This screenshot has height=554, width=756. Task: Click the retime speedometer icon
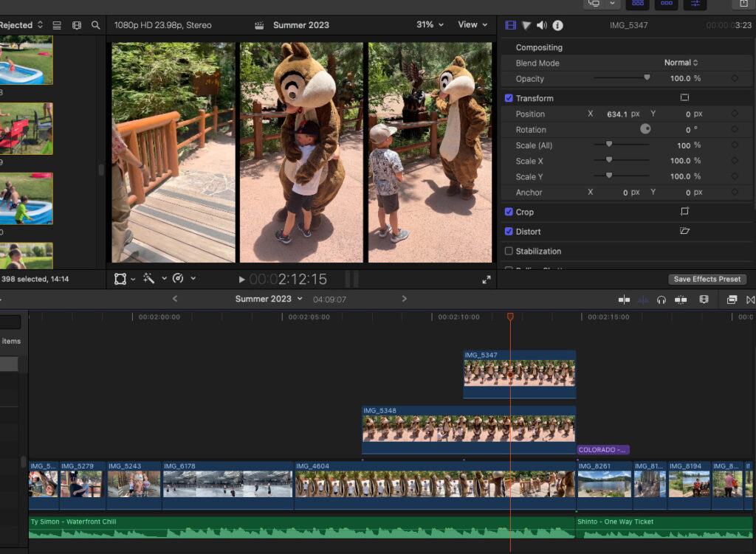click(178, 278)
